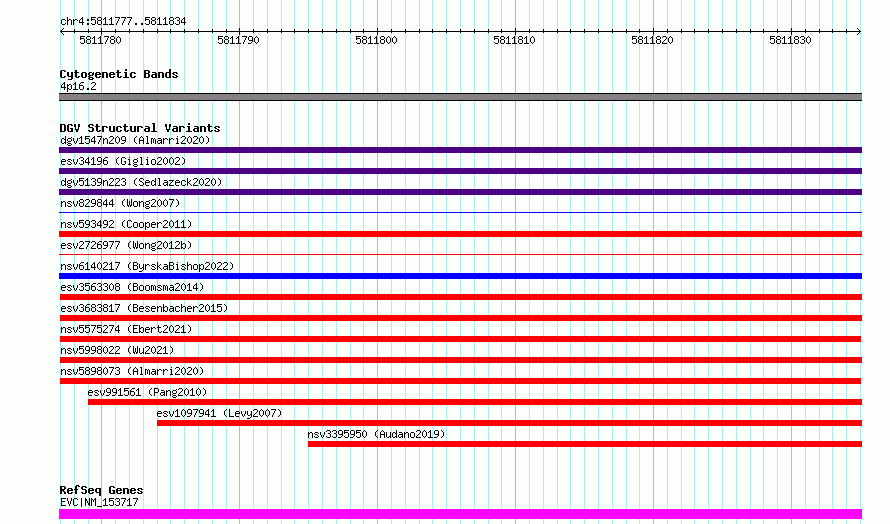
Task: Click the 5811780 ruler coordinate label
Action: (100, 40)
